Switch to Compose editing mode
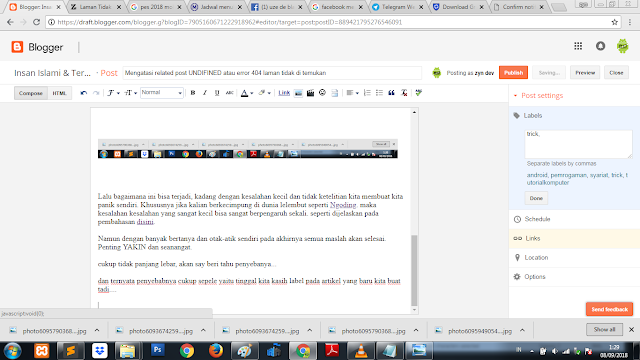This screenshot has width=640, height=360. tap(31, 93)
